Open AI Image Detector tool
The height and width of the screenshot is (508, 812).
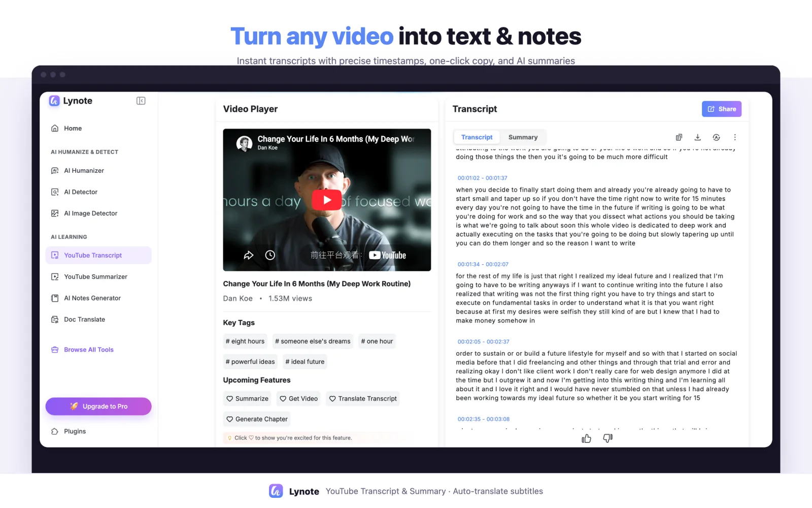(x=98, y=213)
